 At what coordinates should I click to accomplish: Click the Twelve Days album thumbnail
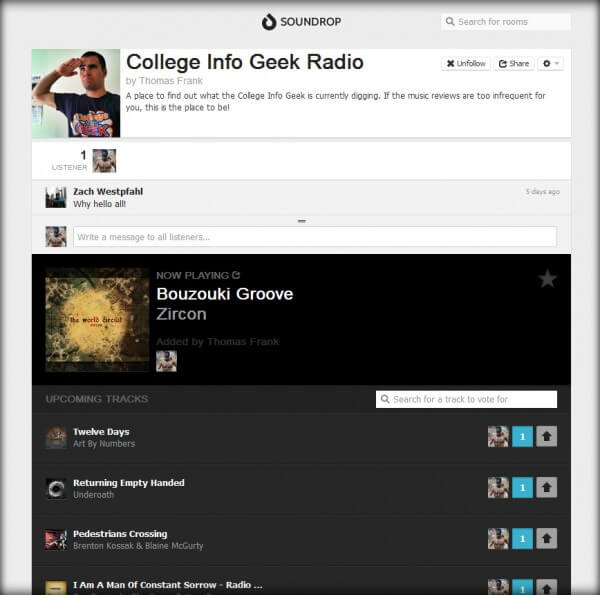coord(56,437)
